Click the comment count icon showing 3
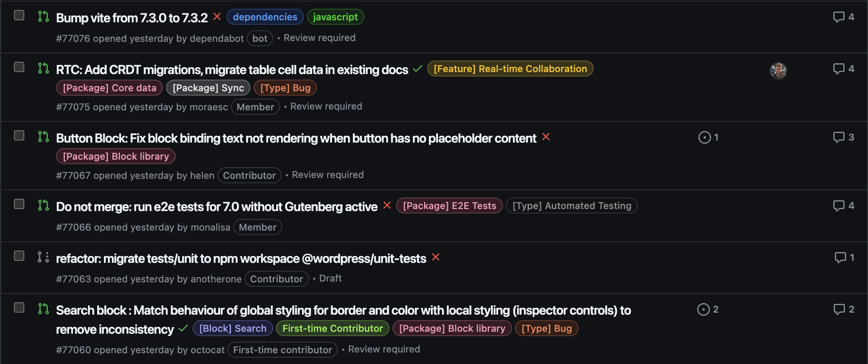This screenshot has width=868, height=364. (x=840, y=137)
